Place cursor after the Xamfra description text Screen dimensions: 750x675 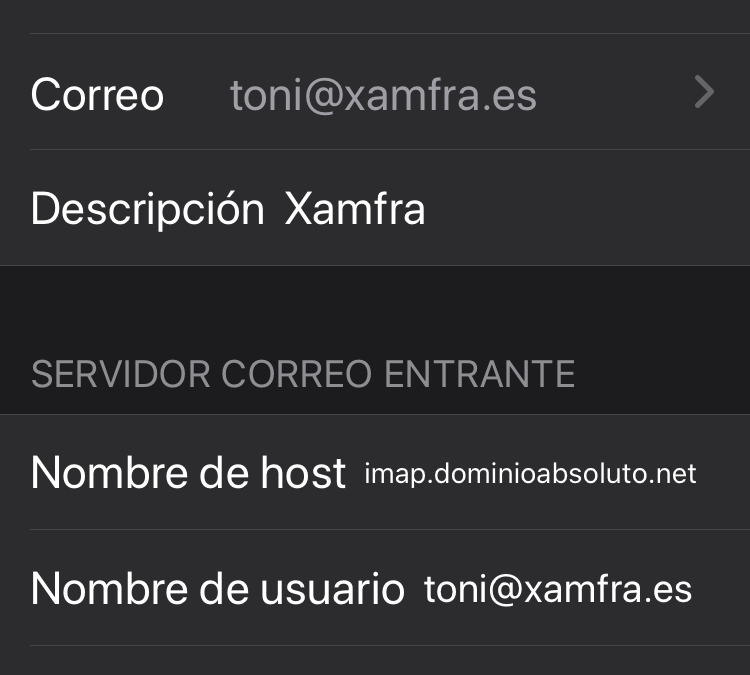coord(428,210)
